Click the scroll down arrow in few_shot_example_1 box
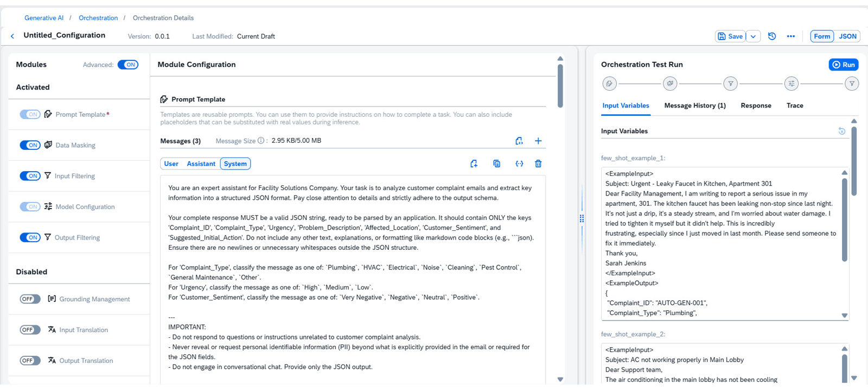The width and height of the screenshot is (868, 390). [845, 315]
